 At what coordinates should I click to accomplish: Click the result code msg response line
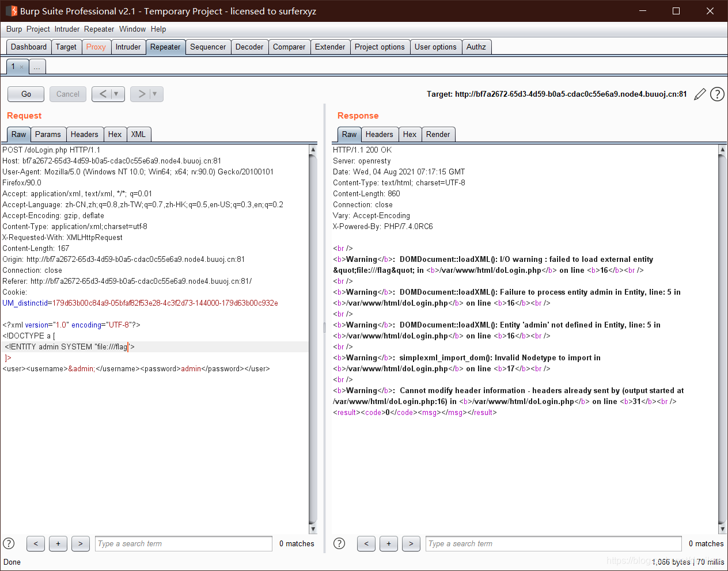tap(415, 412)
